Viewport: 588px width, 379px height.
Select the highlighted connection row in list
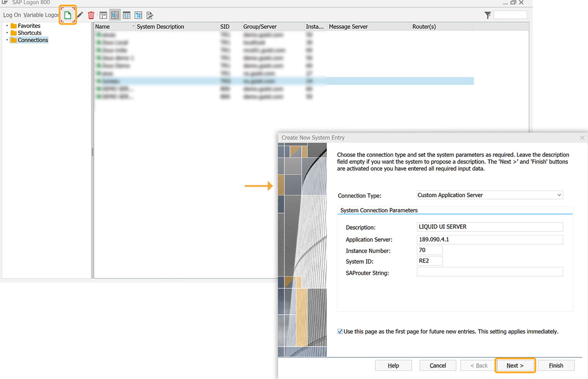[284, 81]
